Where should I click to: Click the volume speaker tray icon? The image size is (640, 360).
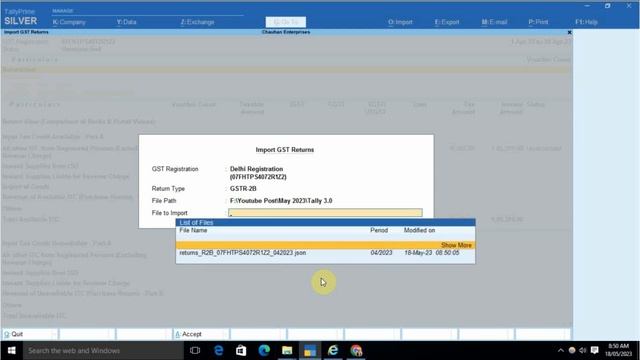[583, 351]
